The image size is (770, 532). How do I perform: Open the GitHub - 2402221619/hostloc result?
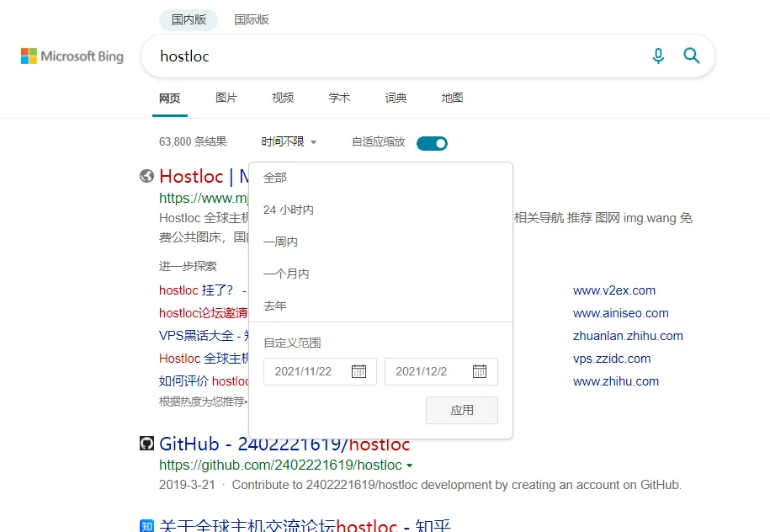pos(284,444)
